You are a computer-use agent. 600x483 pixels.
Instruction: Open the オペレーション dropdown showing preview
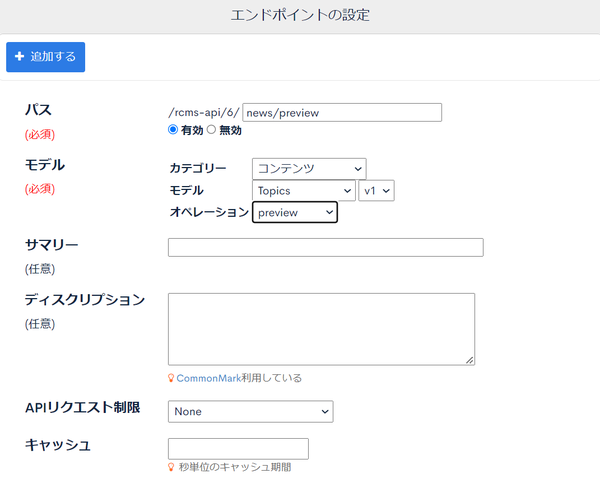295,212
